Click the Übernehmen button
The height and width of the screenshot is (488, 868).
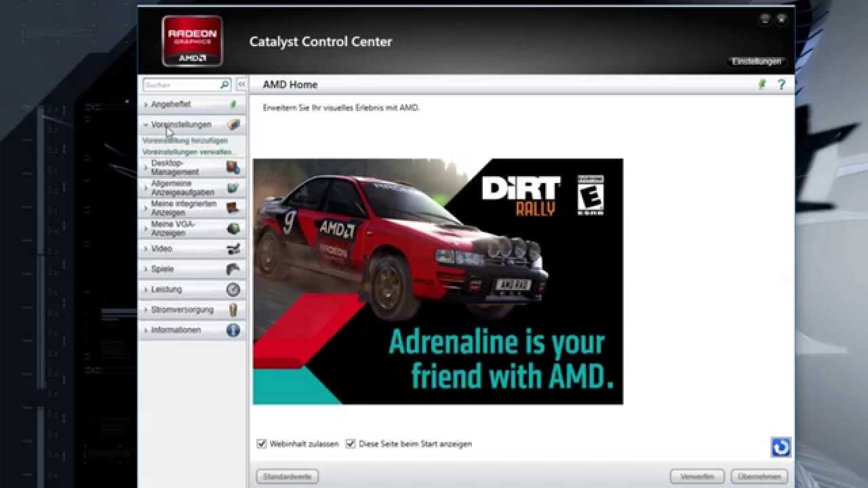759,477
